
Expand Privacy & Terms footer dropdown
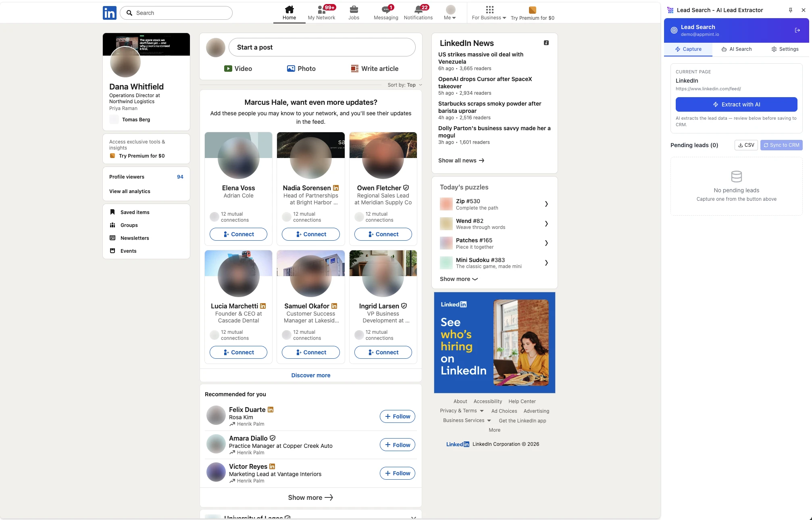(462, 411)
